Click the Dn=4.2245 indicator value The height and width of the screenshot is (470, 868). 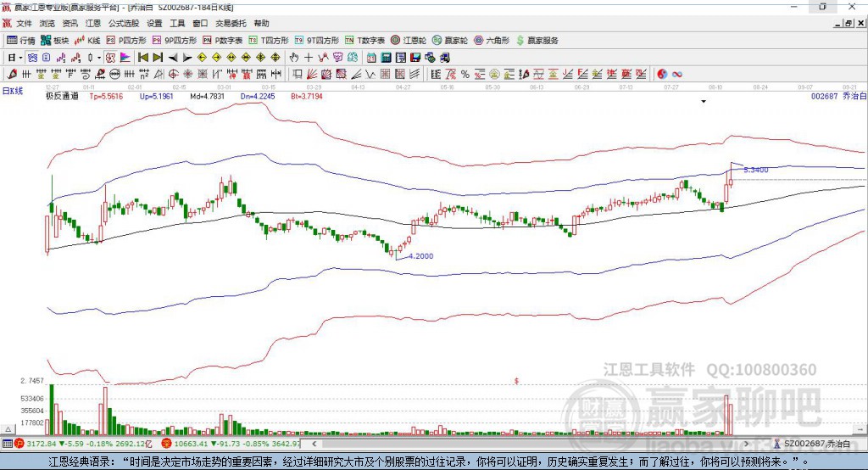258,97
